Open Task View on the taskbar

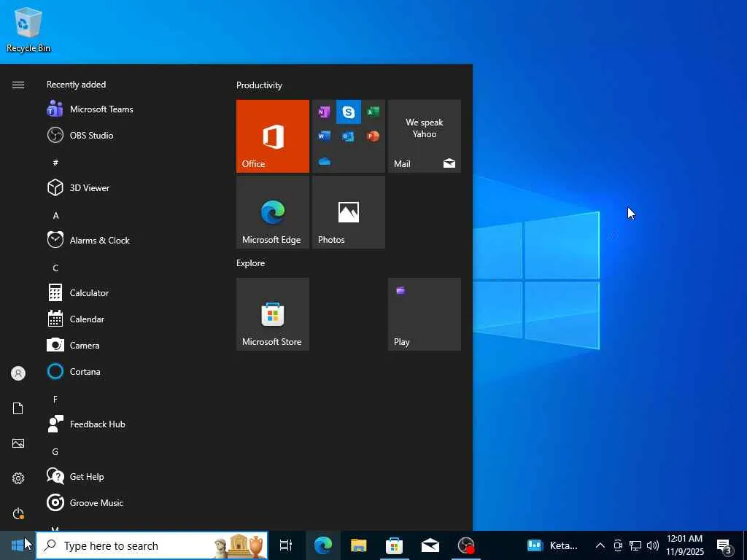(286, 545)
